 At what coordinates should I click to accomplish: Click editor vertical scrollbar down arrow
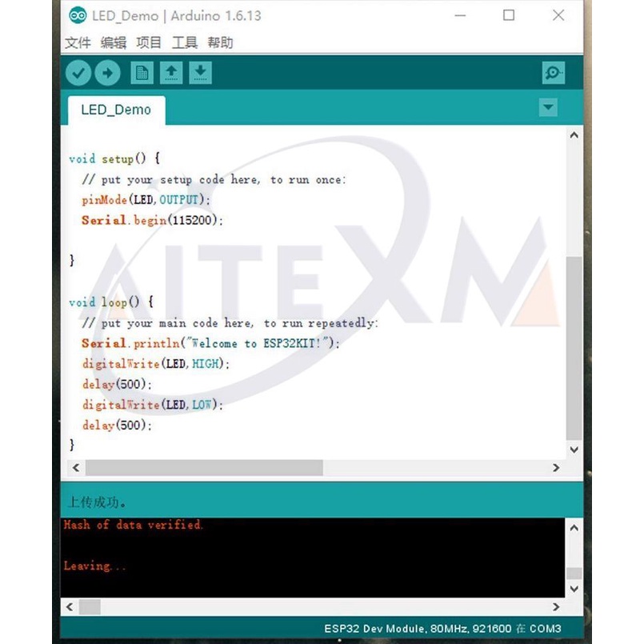pyautogui.click(x=574, y=450)
